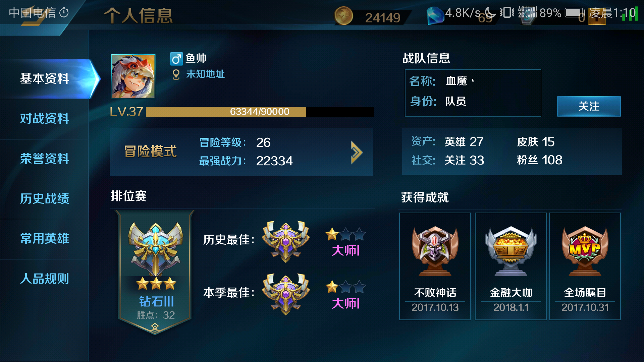Image resolution: width=644 pixels, height=362 pixels.
Task: Follow the player with the 关注 button
Action: pos(589,106)
